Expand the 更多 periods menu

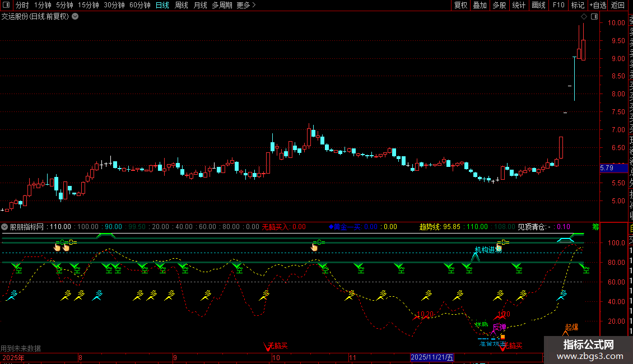pos(246,5)
